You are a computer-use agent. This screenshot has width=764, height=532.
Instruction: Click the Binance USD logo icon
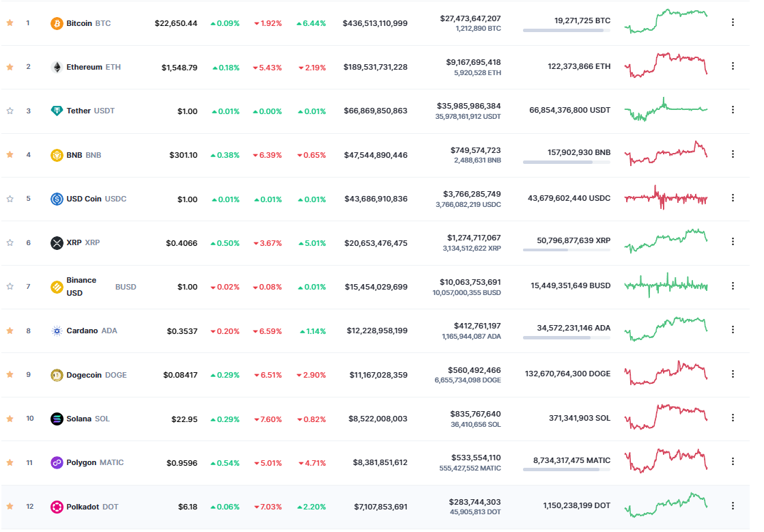[x=57, y=287]
